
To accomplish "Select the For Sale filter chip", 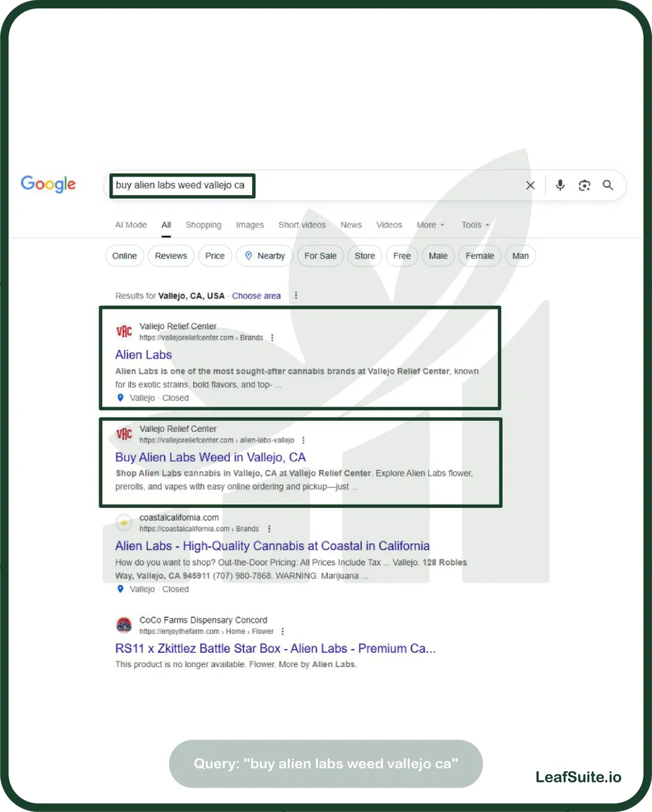I will click(320, 256).
